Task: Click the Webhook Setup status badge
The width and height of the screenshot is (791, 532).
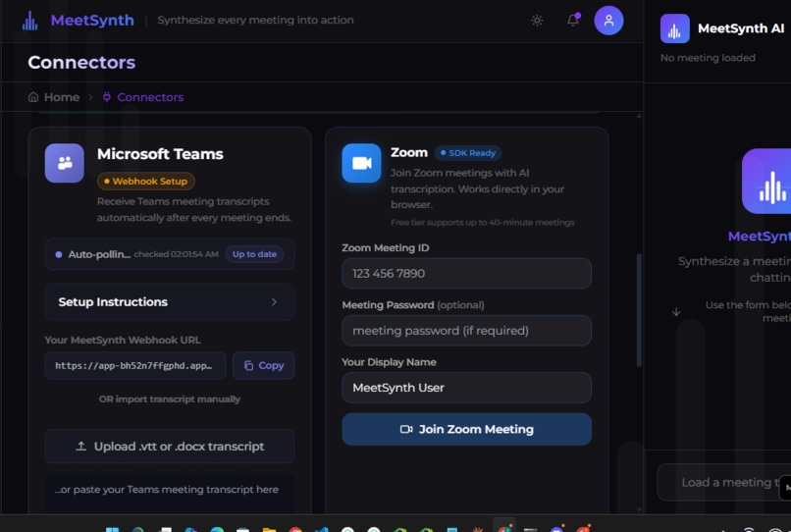Action: tap(146, 182)
